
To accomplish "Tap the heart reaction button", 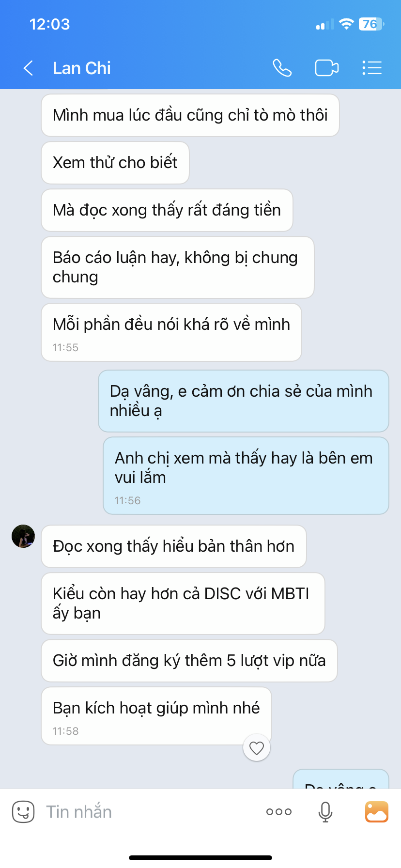I will point(257,748).
